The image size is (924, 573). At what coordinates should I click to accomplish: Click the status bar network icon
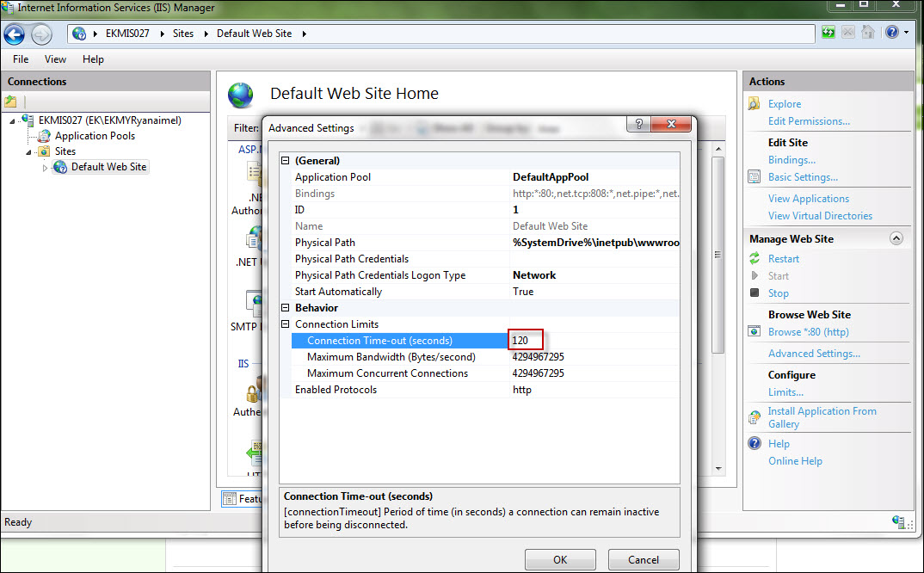point(898,521)
